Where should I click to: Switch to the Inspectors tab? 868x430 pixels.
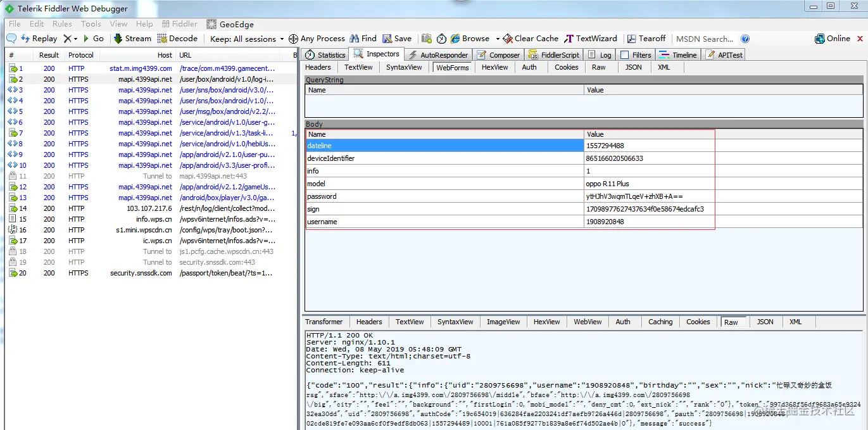point(377,54)
